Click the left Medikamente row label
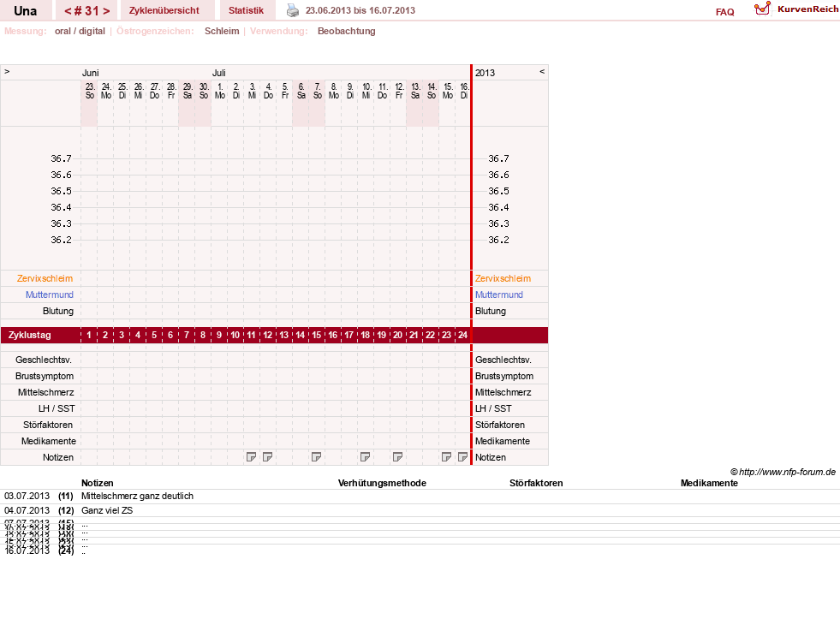 pos(48,441)
